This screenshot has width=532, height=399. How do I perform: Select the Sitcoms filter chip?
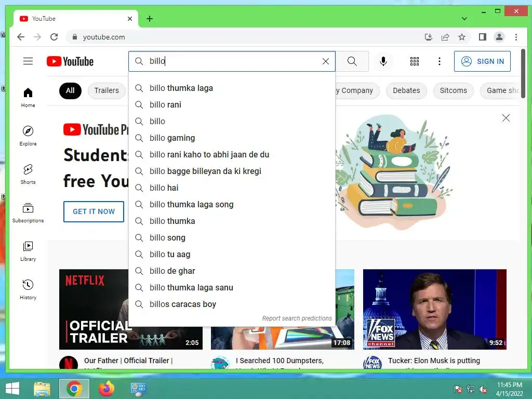[x=453, y=90]
